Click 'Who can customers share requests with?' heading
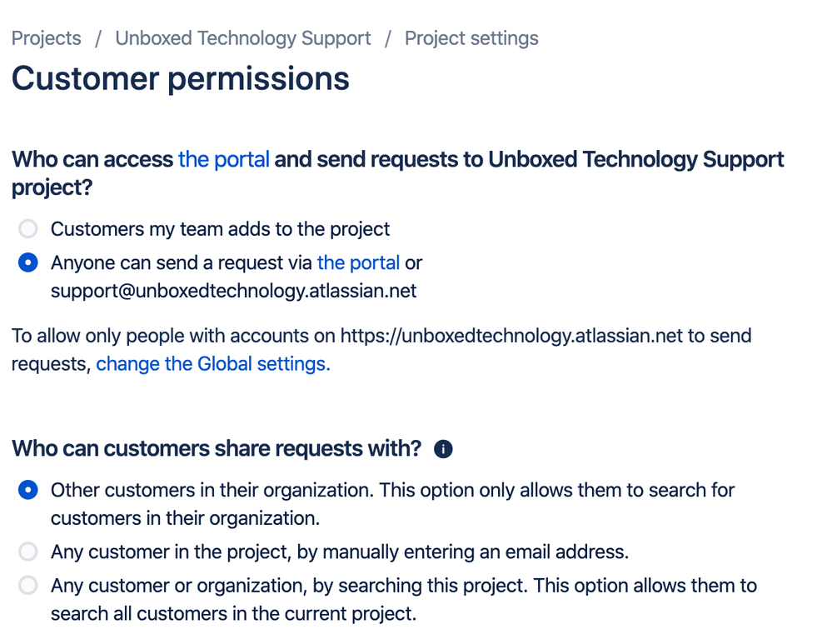 (x=217, y=448)
